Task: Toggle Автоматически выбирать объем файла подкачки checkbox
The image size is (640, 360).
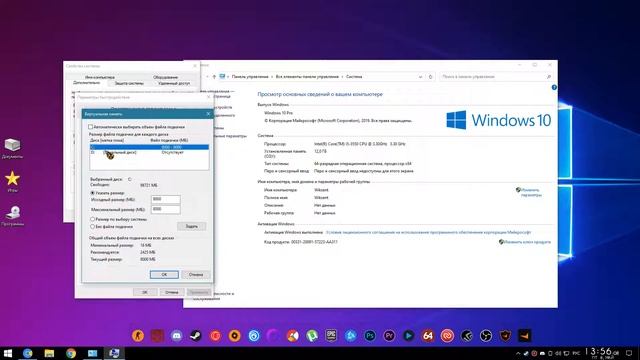Action: click(91, 127)
